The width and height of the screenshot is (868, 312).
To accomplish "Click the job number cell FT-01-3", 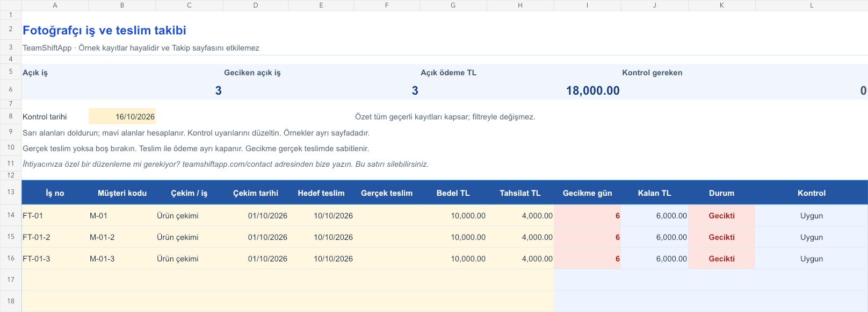I will 55,258.
